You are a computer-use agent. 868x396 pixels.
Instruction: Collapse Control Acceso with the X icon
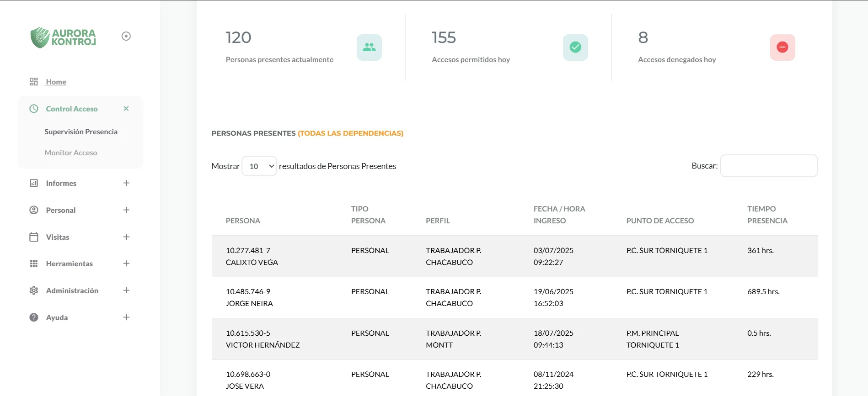(x=126, y=109)
